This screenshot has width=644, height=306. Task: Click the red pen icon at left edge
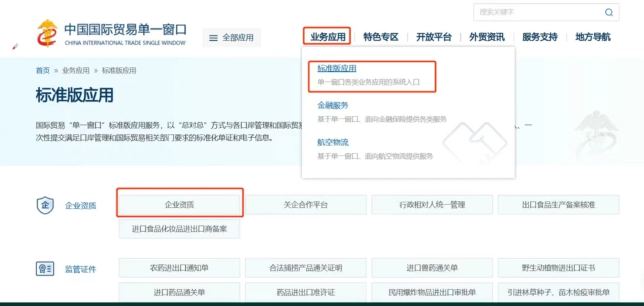(15, 47)
